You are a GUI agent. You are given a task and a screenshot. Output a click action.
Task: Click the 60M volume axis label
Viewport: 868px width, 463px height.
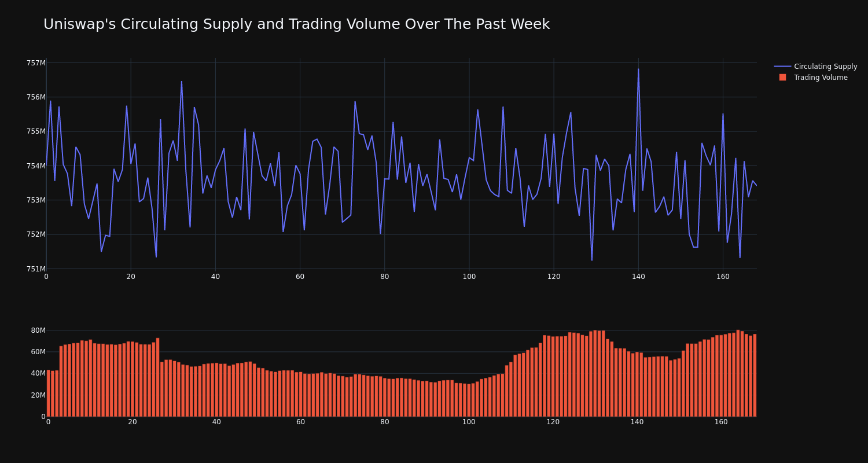pos(38,352)
